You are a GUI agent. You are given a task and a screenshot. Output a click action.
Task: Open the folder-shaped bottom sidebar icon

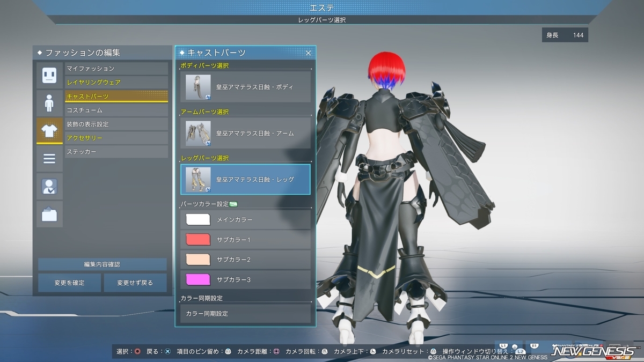49,215
